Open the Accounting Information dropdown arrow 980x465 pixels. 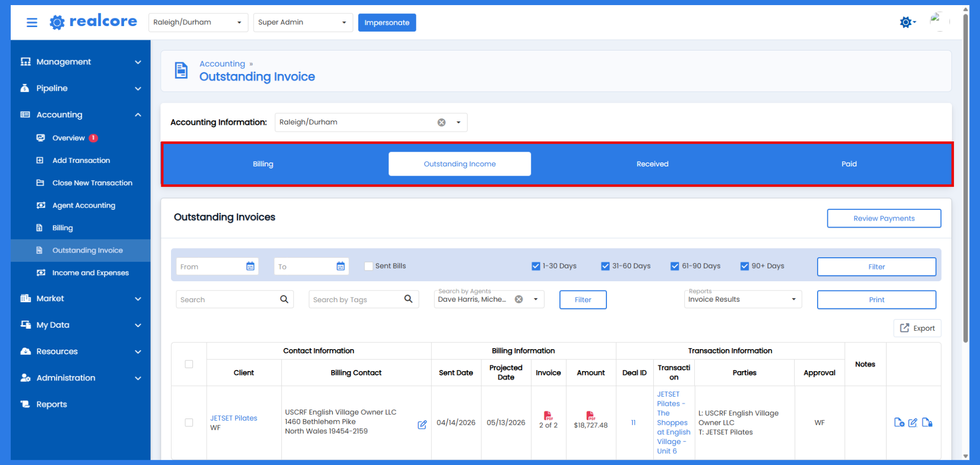pos(458,123)
